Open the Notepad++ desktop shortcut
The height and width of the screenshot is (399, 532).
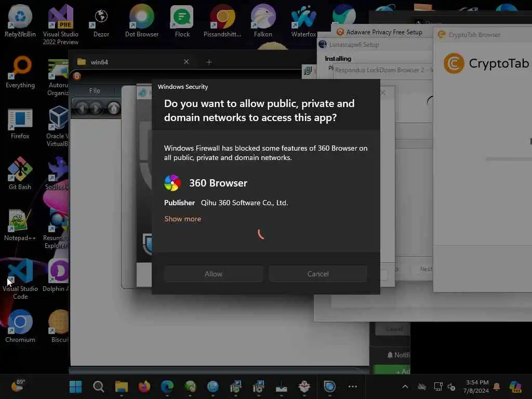point(20,224)
